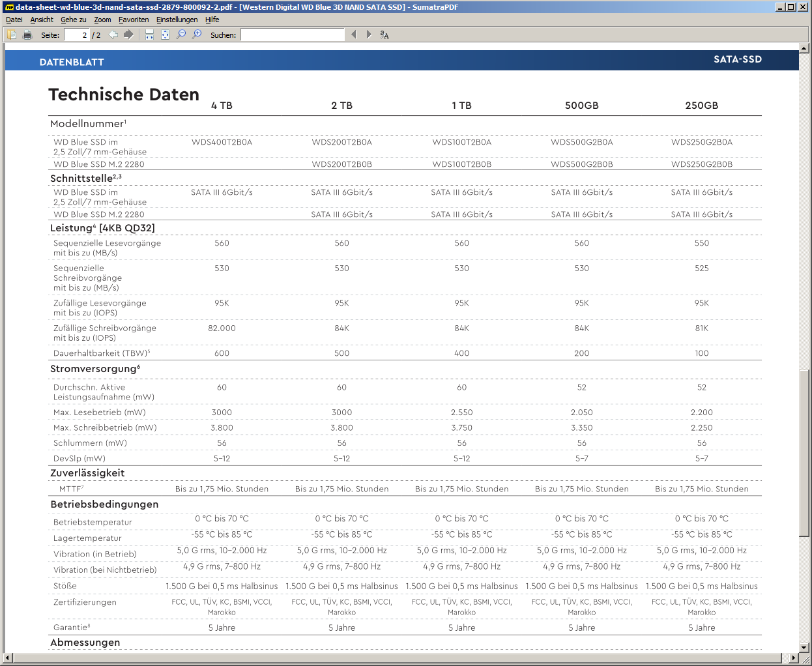Click the '1 TB' column header
812x666 pixels.
(461, 106)
